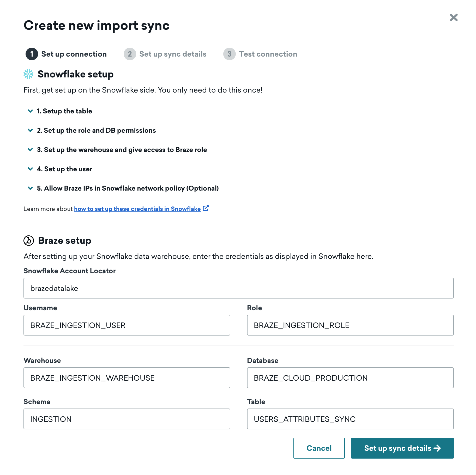Click into the Username input field
The width and height of the screenshot is (476, 475).
[x=127, y=325]
